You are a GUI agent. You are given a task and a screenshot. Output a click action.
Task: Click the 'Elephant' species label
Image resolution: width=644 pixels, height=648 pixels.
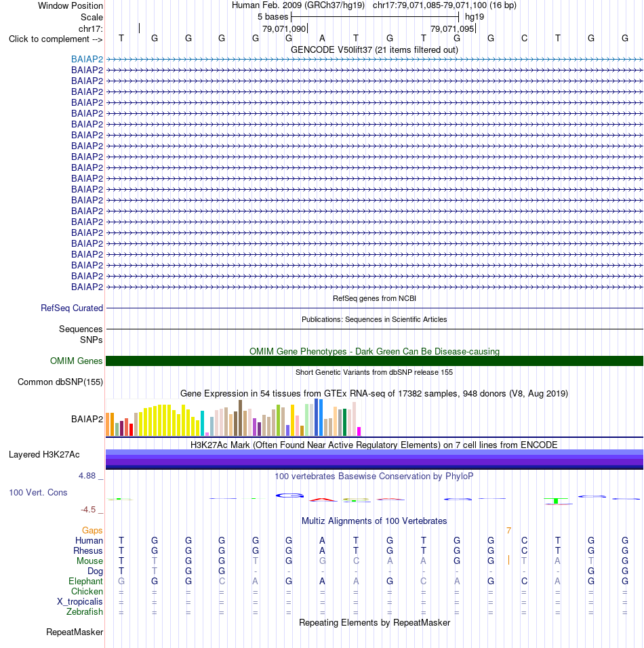point(85,581)
